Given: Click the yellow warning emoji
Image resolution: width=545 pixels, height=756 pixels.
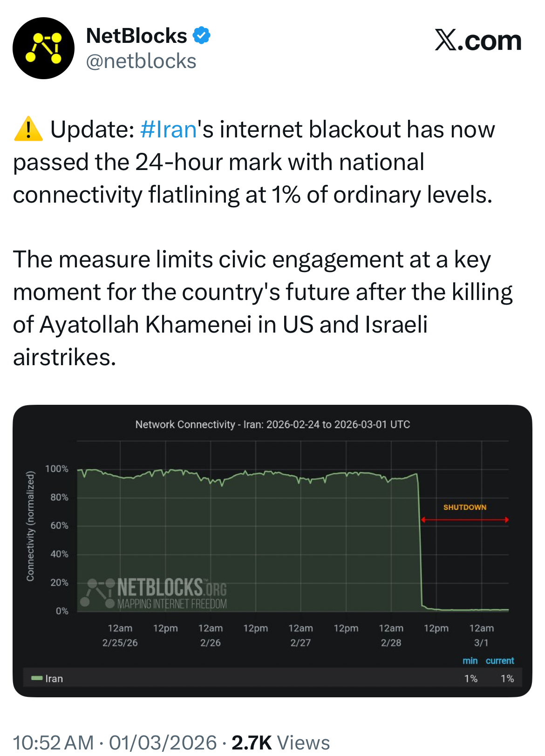Looking at the screenshot, I should (28, 129).
